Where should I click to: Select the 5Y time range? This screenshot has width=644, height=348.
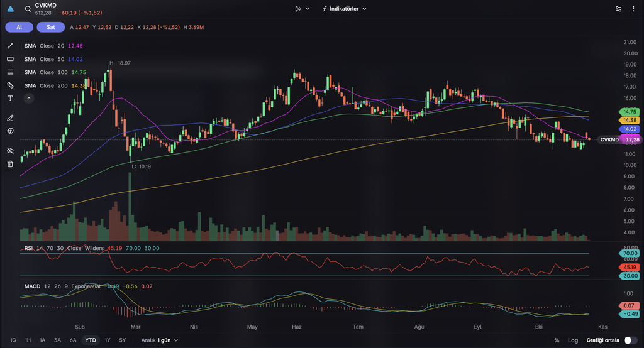[x=123, y=340]
